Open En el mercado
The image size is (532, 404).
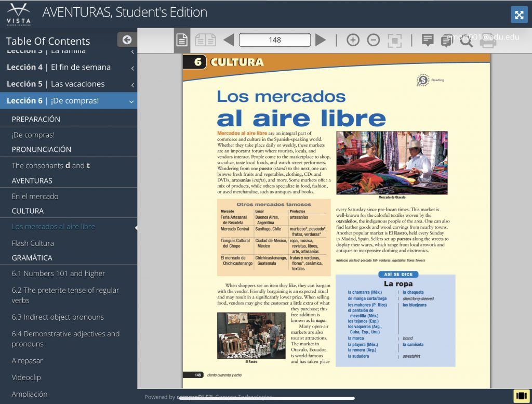35,196
